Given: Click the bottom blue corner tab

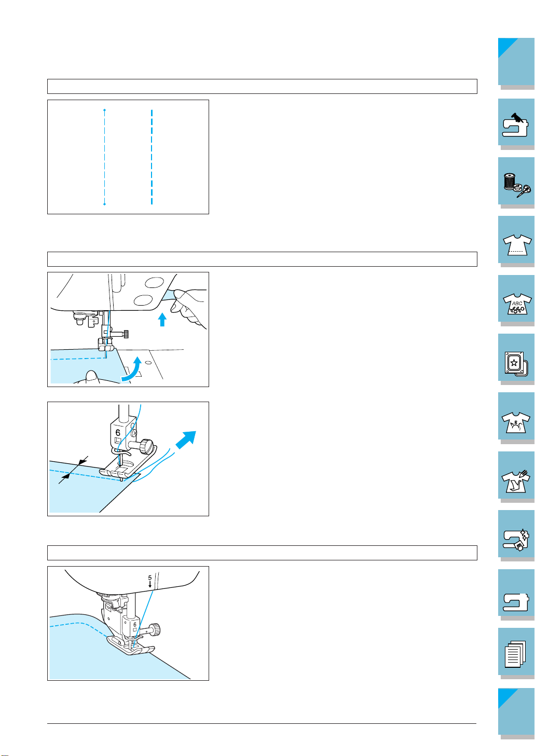Looking at the screenshot, I should [516, 711].
